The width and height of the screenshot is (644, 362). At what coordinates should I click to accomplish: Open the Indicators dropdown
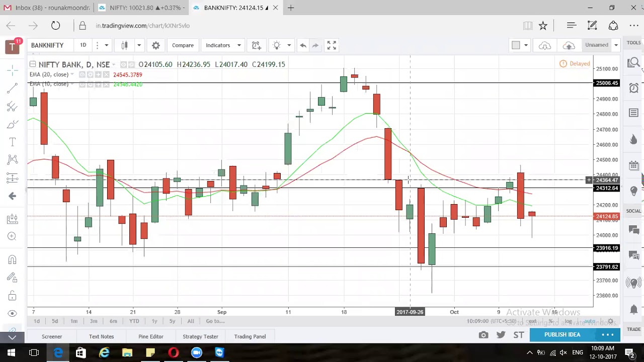[223, 45]
